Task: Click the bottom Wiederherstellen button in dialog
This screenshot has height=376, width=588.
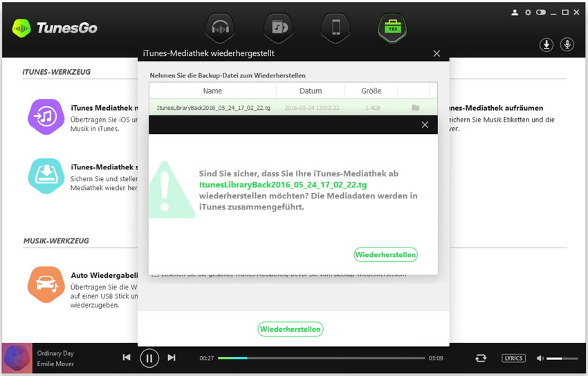Action: click(x=291, y=329)
